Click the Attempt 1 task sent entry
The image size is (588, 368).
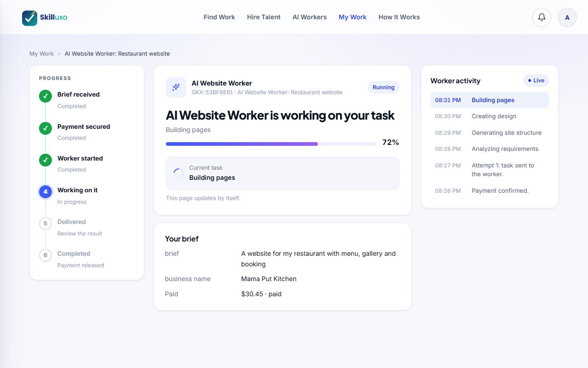[x=490, y=170]
